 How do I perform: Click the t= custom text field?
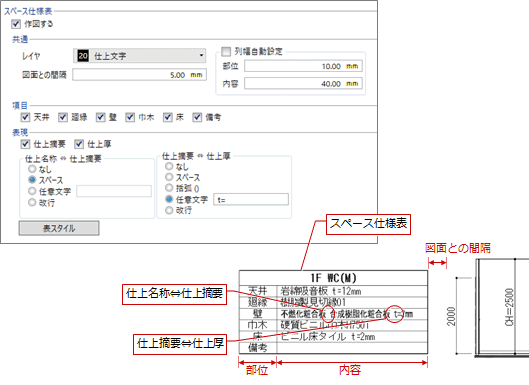[251, 199]
